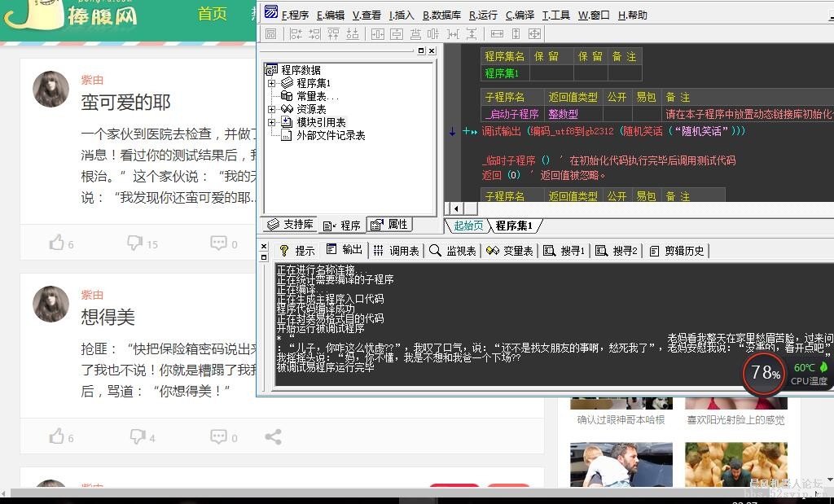This screenshot has height=504, width=834.
Task: Like the 蛮可爱的耶 joke with thumbs up
Action: coord(55,242)
